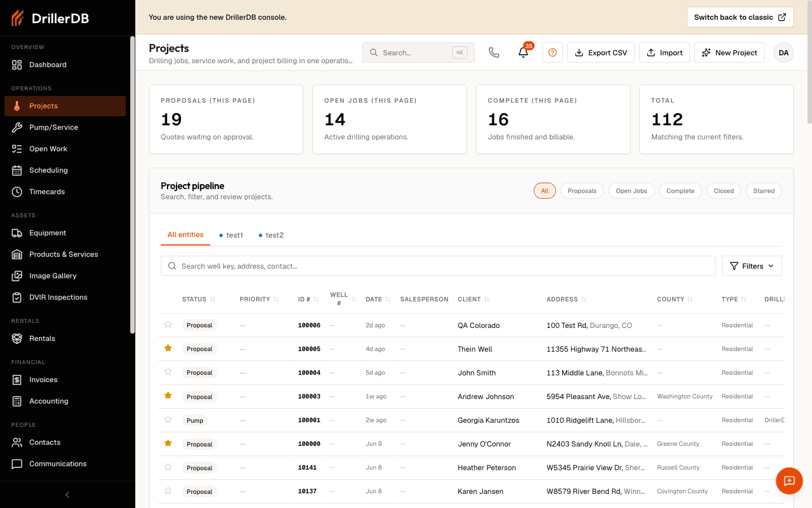Filter pipeline by Complete
This screenshot has width=812, height=508.
681,191
